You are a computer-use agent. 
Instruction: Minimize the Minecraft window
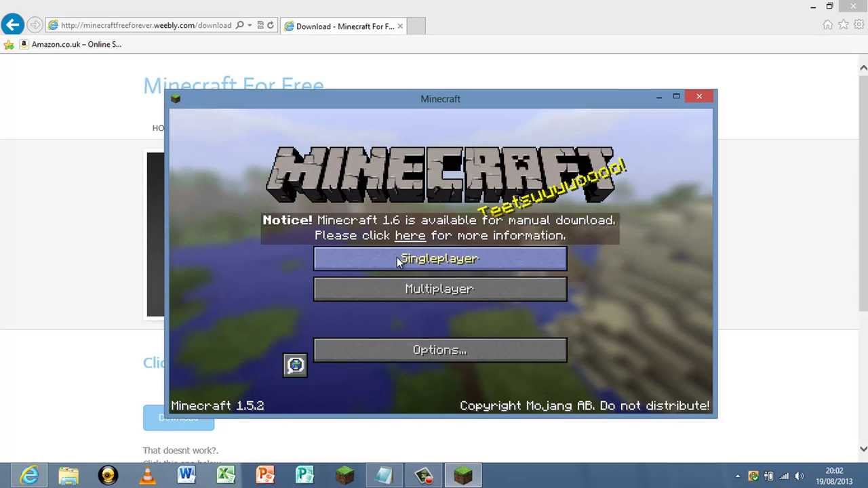(659, 97)
